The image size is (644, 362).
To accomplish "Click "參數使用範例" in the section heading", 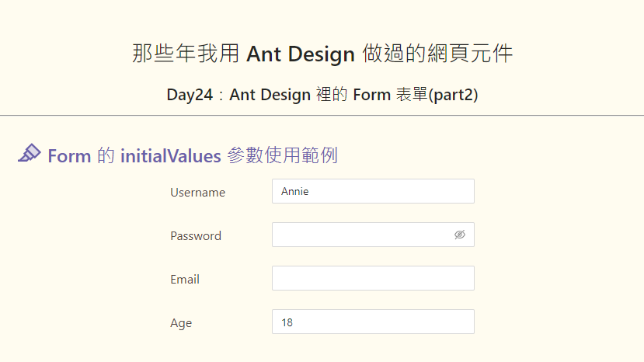I will tap(283, 155).
